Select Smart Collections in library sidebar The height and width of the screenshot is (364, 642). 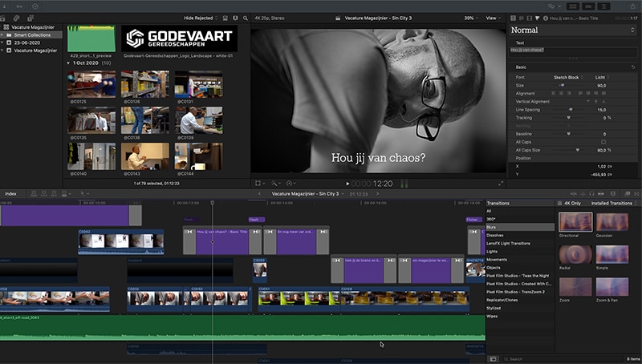(32, 34)
